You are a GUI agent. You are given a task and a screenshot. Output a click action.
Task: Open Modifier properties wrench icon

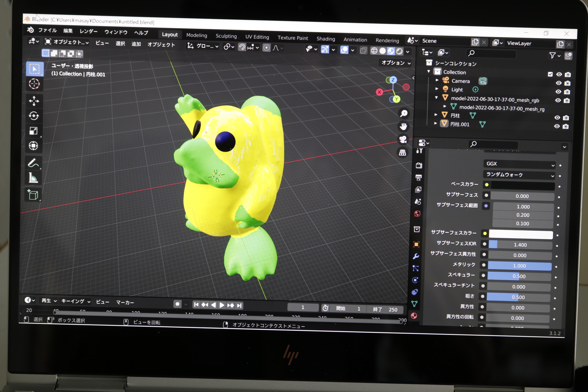[x=416, y=256]
